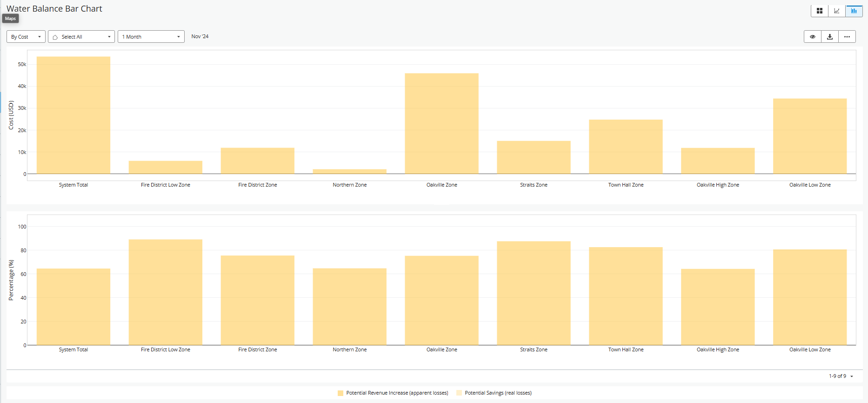The width and height of the screenshot is (868, 403).
Task: Click System Total label under cost chart
Action: [x=73, y=185]
